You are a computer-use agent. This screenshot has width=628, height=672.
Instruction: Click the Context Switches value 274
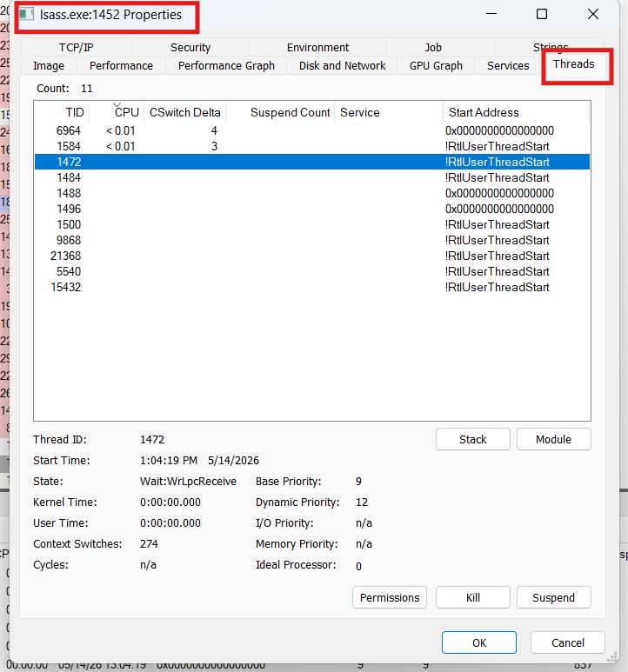149,544
